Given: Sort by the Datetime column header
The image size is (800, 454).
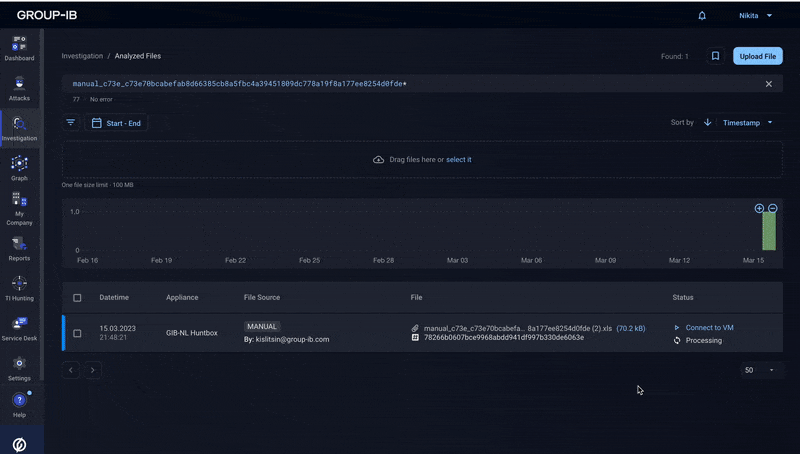Looking at the screenshot, I should 114,297.
